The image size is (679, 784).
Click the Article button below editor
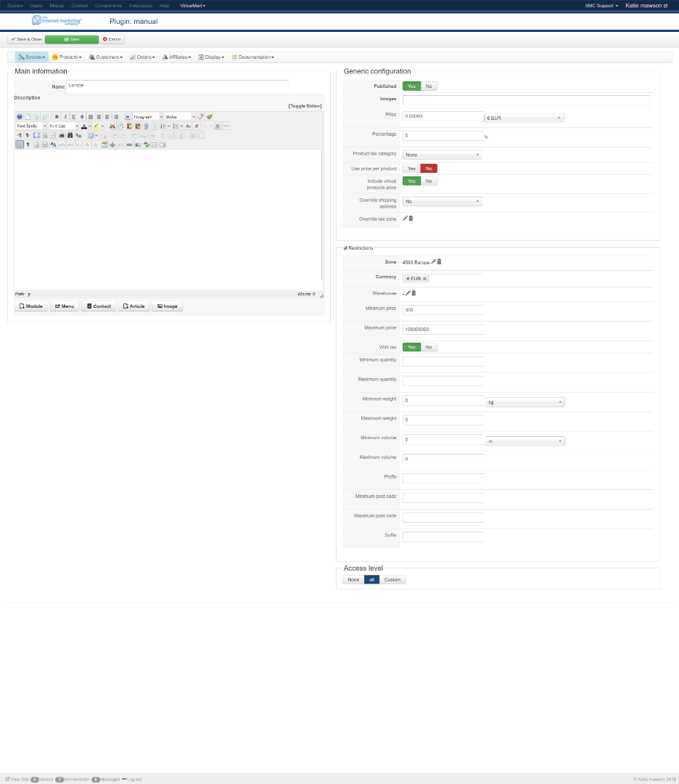pos(134,306)
